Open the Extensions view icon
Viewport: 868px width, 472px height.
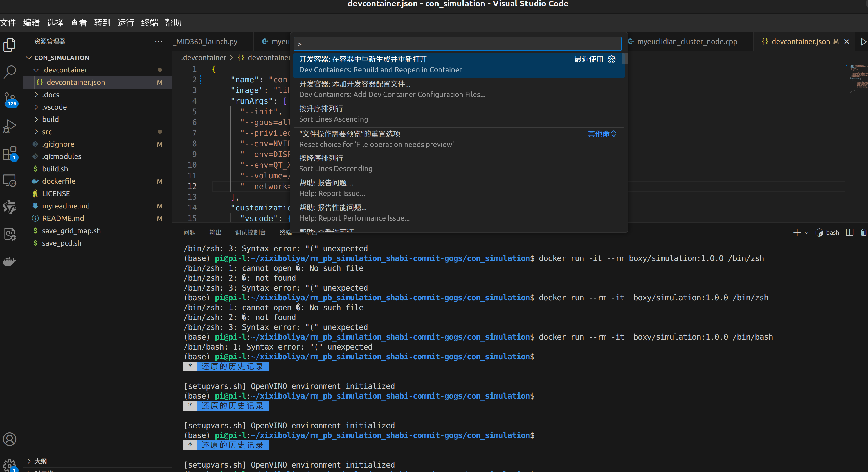pyautogui.click(x=10, y=153)
